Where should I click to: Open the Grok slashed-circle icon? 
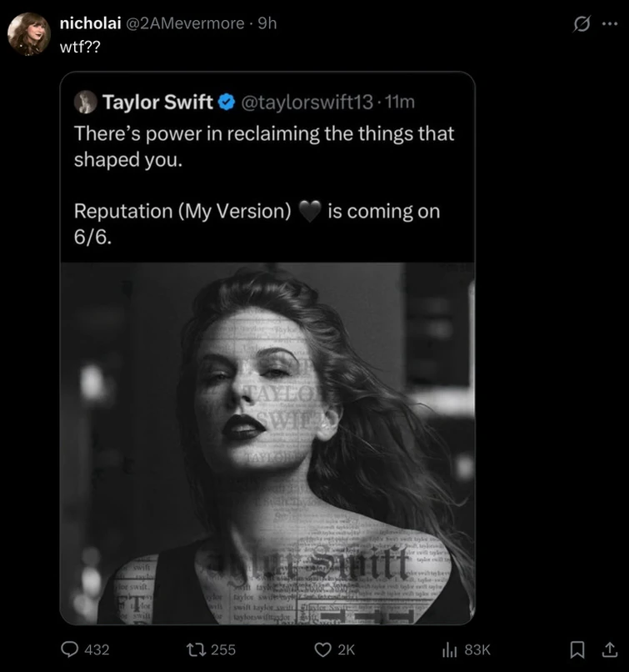[x=582, y=24]
